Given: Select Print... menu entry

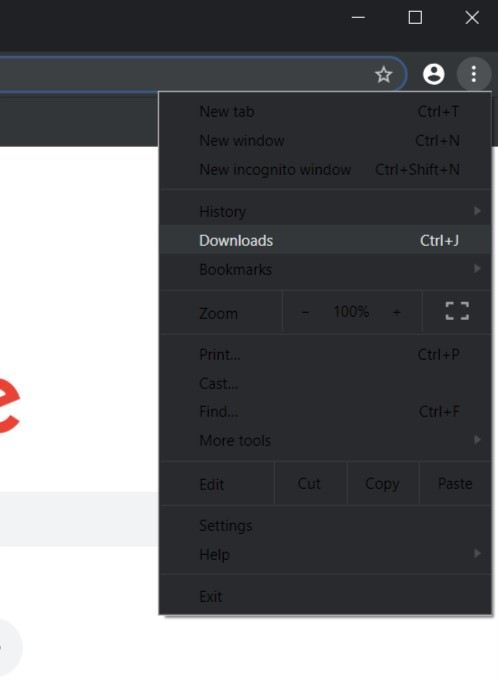Looking at the screenshot, I should [x=325, y=354].
